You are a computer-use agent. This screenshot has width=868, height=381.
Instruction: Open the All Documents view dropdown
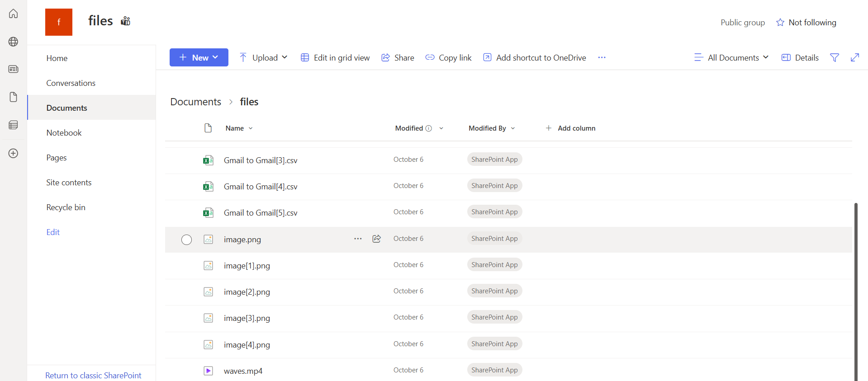point(731,57)
